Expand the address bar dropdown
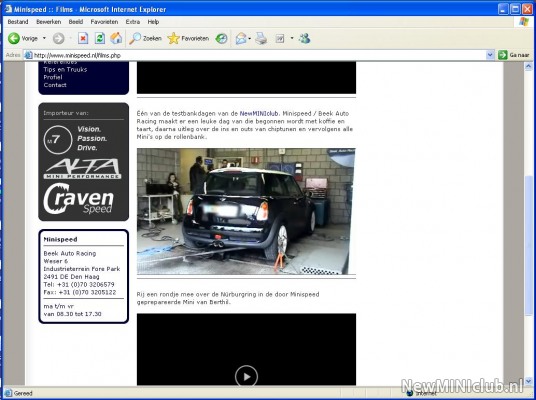The image size is (536, 400). [490, 55]
